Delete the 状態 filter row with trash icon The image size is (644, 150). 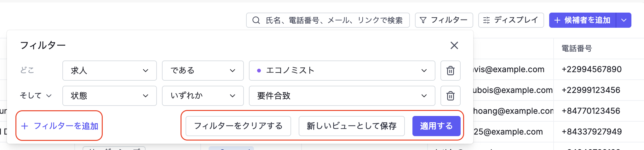[451, 96]
